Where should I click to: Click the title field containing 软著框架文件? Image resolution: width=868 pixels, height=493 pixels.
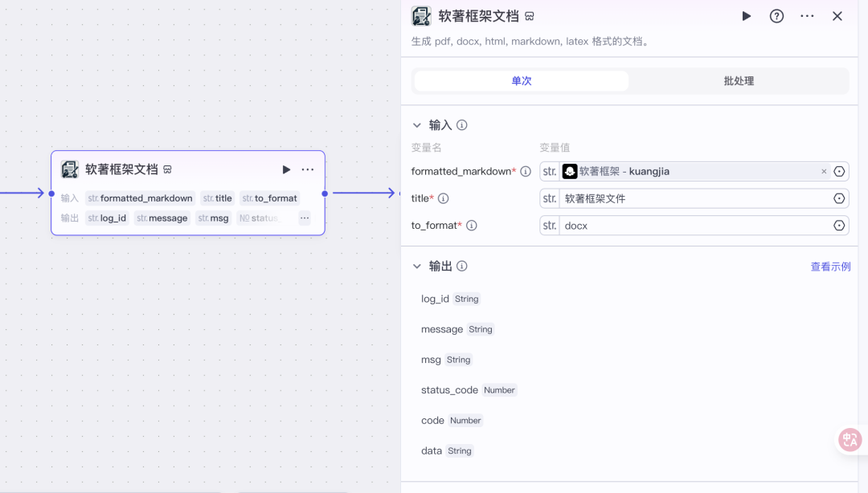pyautogui.click(x=696, y=198)
